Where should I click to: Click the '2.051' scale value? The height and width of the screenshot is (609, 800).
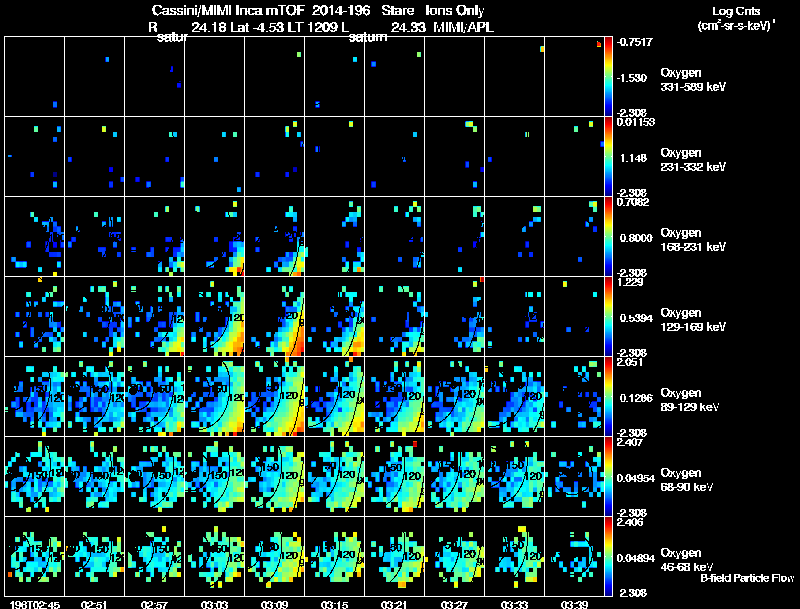pos(630,362)
